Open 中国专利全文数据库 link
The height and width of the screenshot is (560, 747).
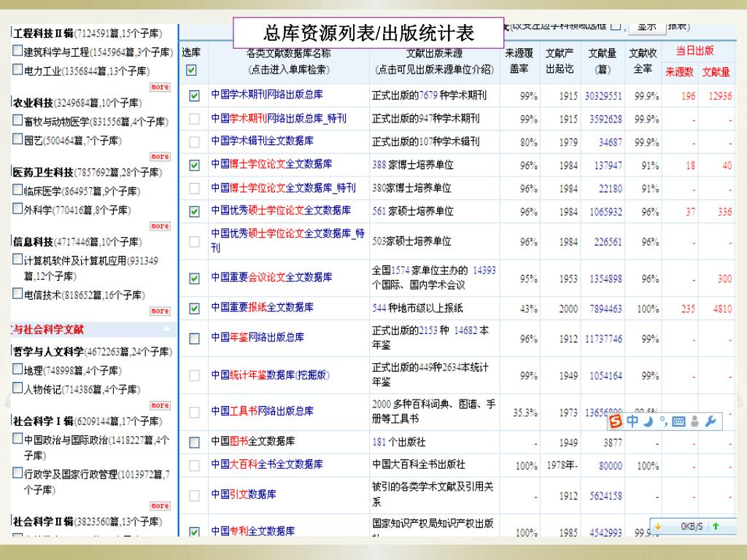(253, 531)
